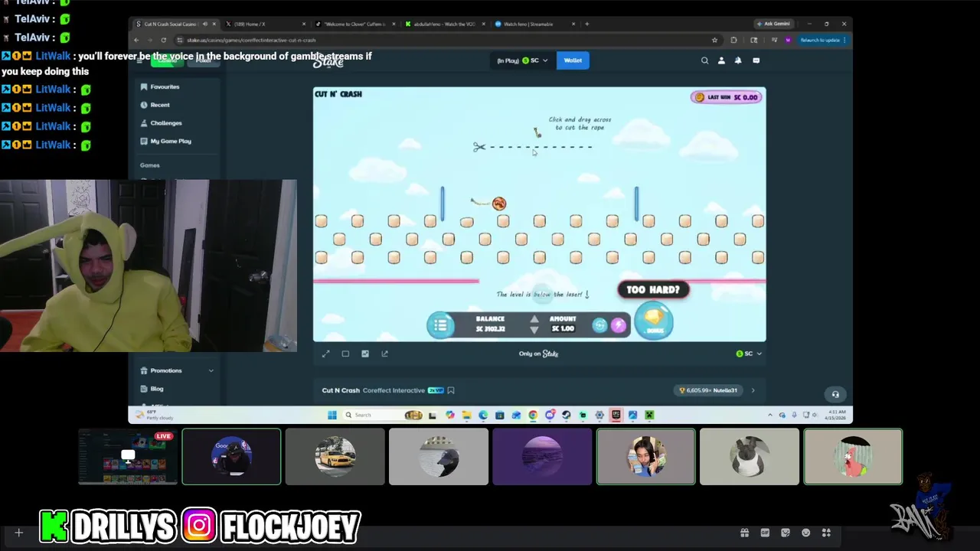Mute the Cut N Crash browser tab
The image size is (980, 551).
pos(204,24)
